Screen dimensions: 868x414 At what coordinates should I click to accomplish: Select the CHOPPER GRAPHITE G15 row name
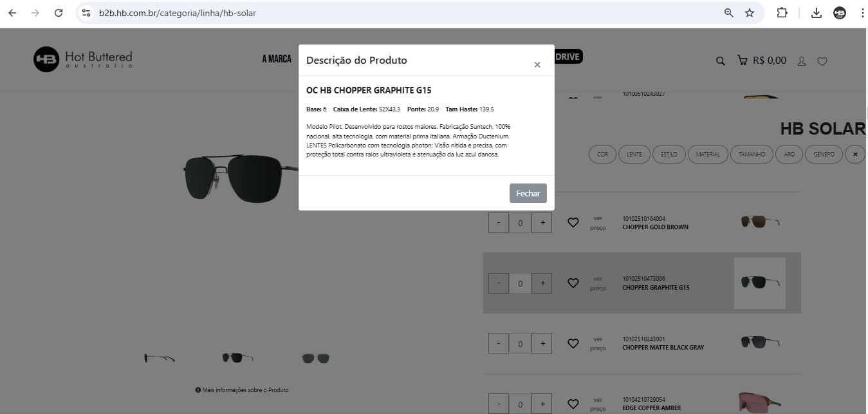[x=656, y=288]
